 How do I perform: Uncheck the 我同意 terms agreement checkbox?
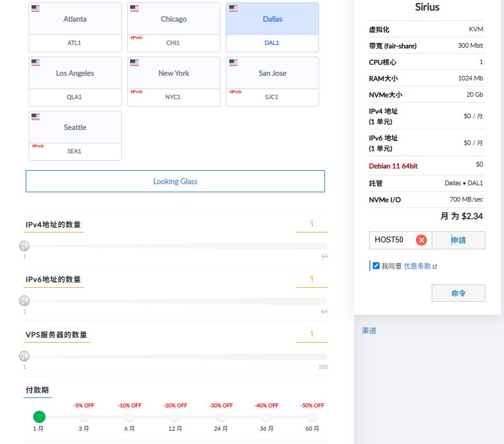click(x=376, y=266)
